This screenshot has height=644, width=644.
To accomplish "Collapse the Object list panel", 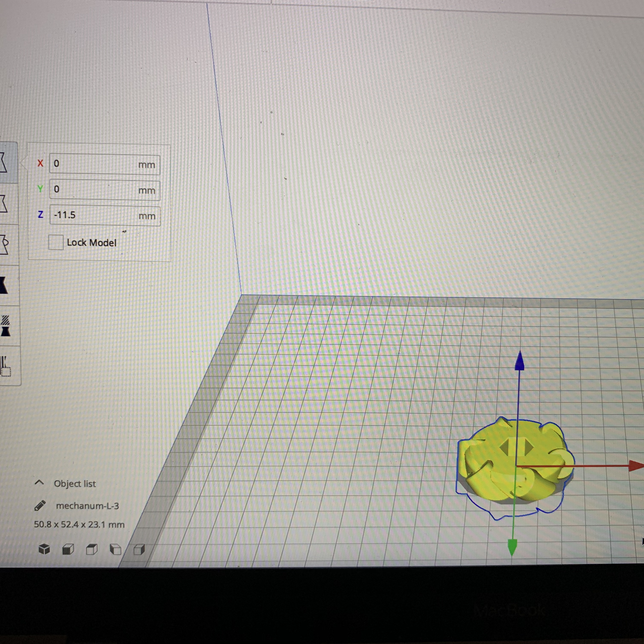I will coord(39,483).
